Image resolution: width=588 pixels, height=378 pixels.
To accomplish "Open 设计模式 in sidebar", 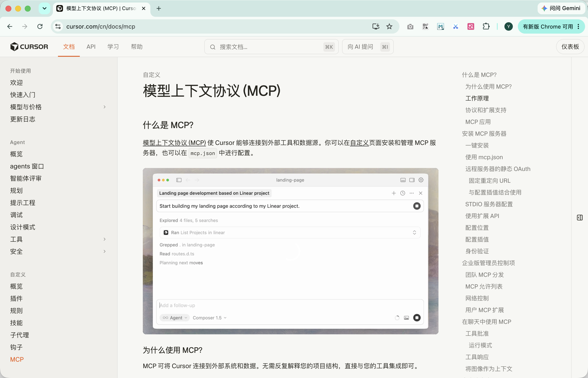I will point(23,227).
